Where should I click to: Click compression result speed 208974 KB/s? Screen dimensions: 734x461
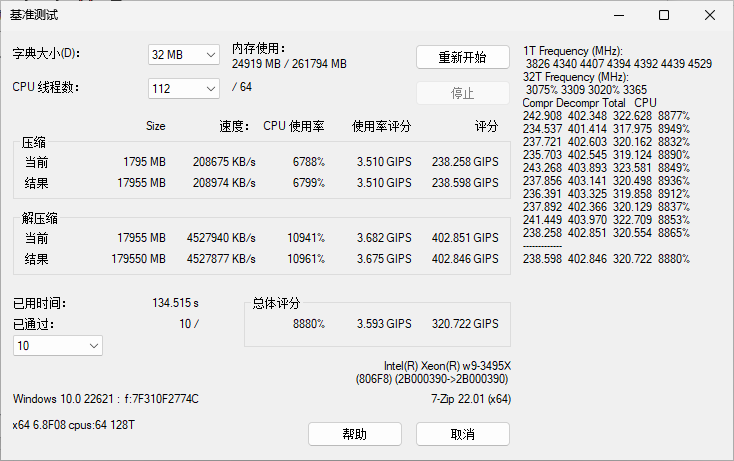point(224,183)
